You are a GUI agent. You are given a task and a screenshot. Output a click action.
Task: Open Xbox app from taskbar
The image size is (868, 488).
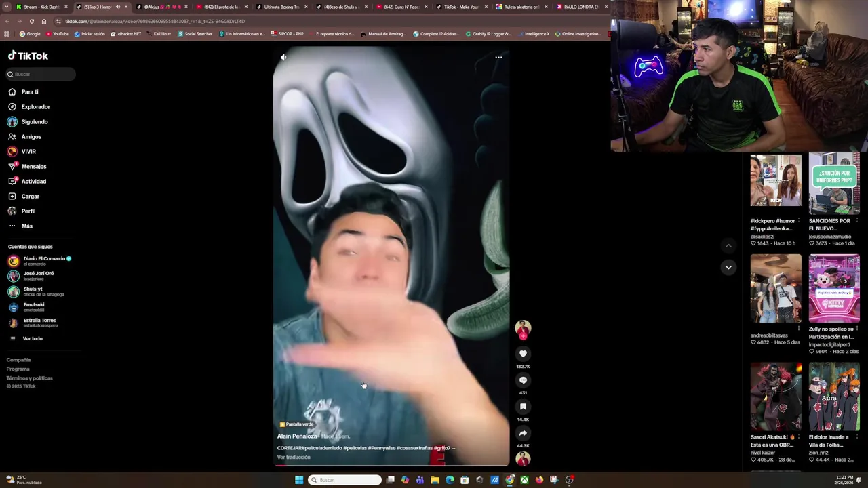point(524,480)
